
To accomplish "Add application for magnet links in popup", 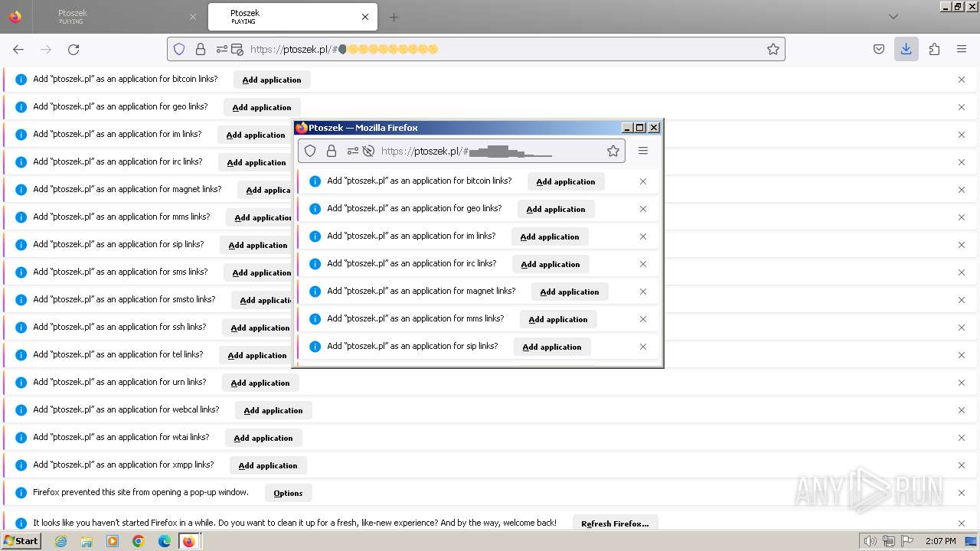I will (570, 292).
